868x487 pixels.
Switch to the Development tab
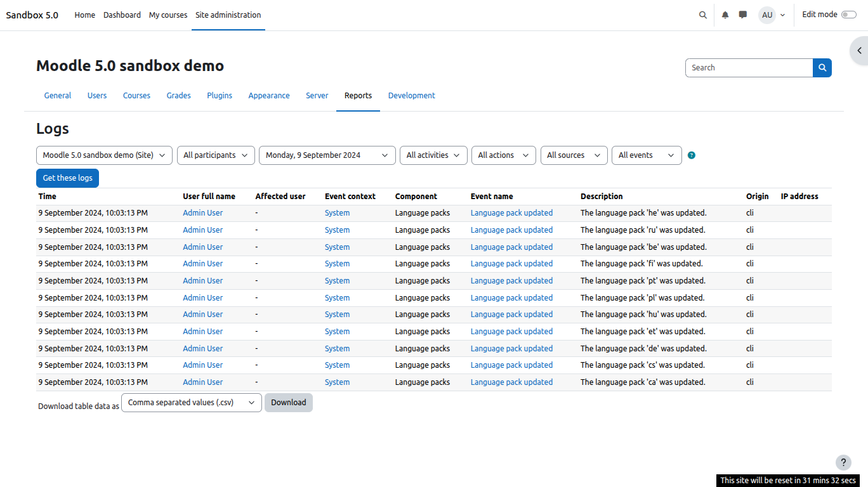(x=411, y=95)
